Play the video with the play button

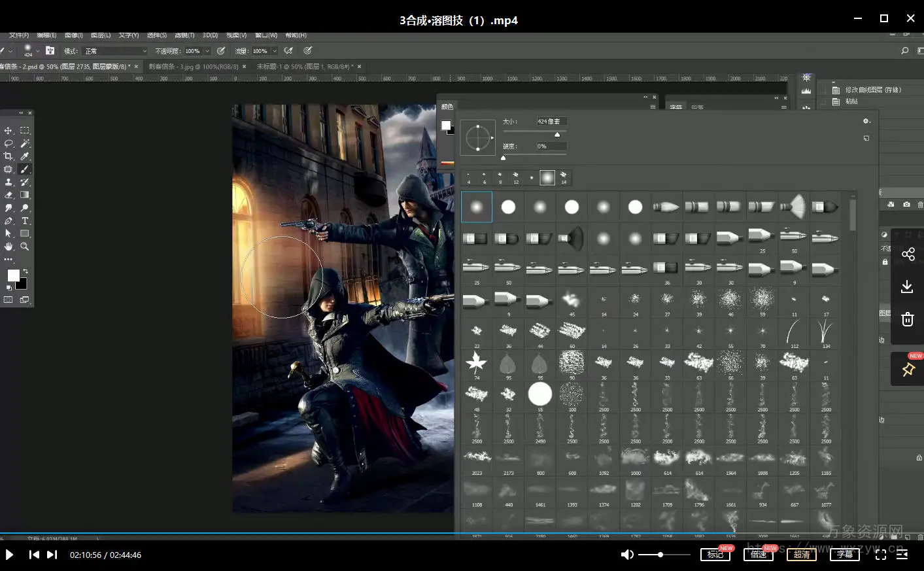coord(9,555)
